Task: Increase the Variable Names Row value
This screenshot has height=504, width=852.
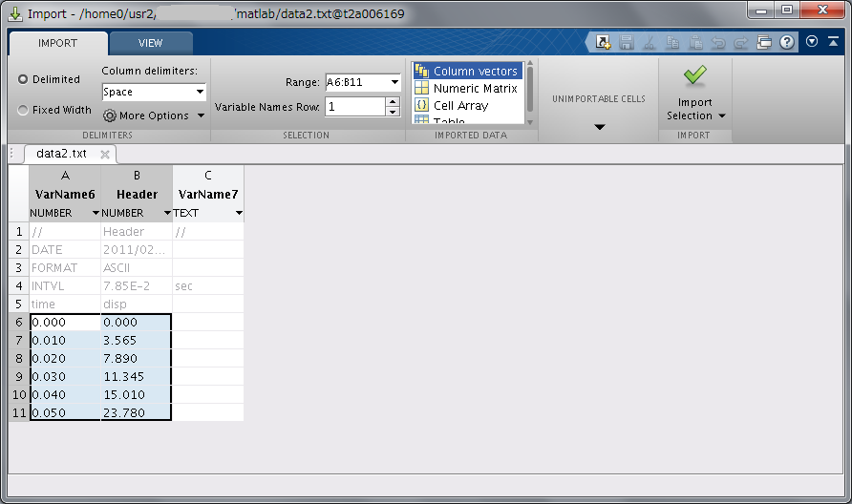Action: coord(393,102)
